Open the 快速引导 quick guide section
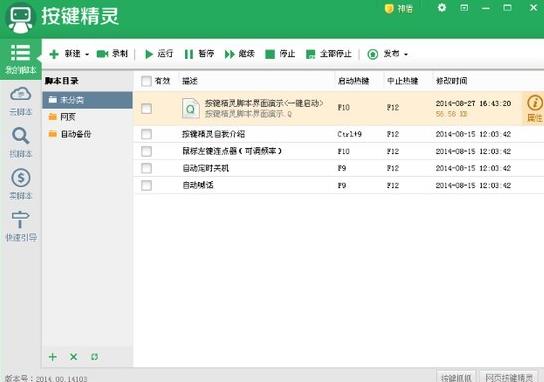 click(x=20, y=226)
